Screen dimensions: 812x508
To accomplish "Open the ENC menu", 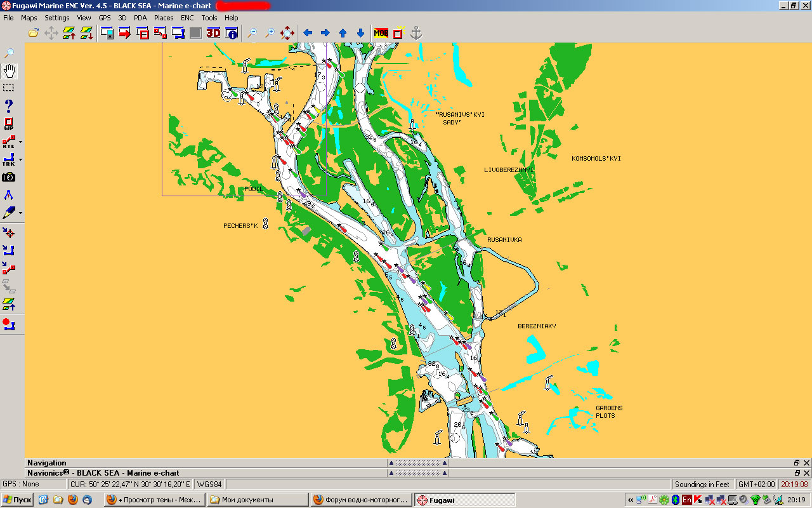I will coord(187,18).
